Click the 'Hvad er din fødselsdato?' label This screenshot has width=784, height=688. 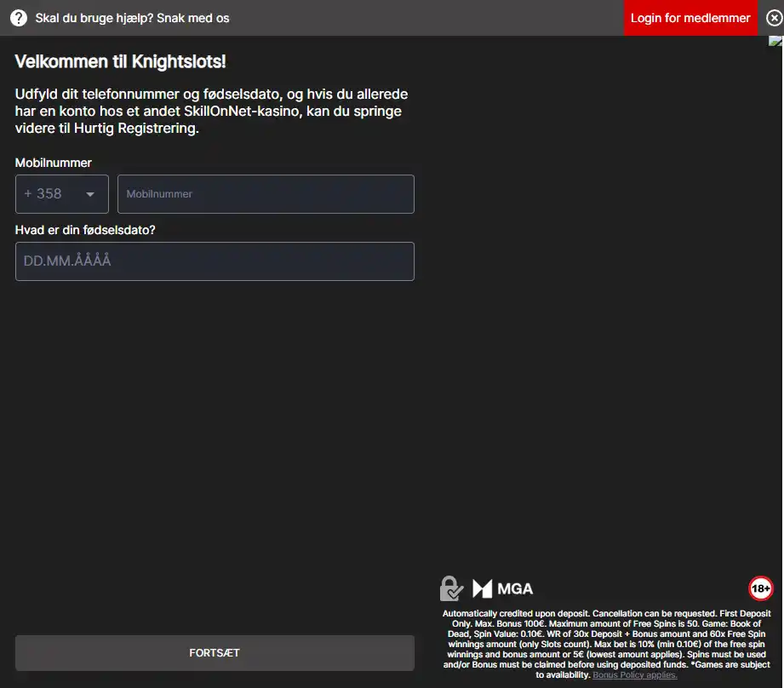point(85,230)
